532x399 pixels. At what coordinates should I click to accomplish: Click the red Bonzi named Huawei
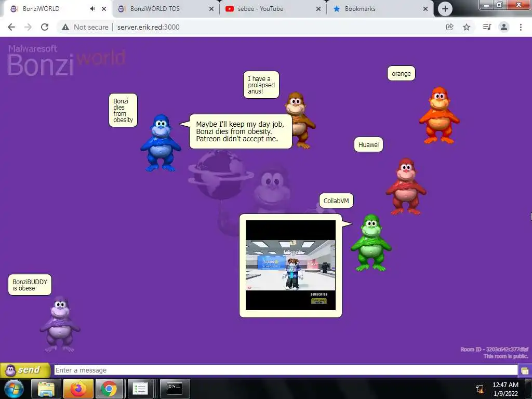(406, 187)
